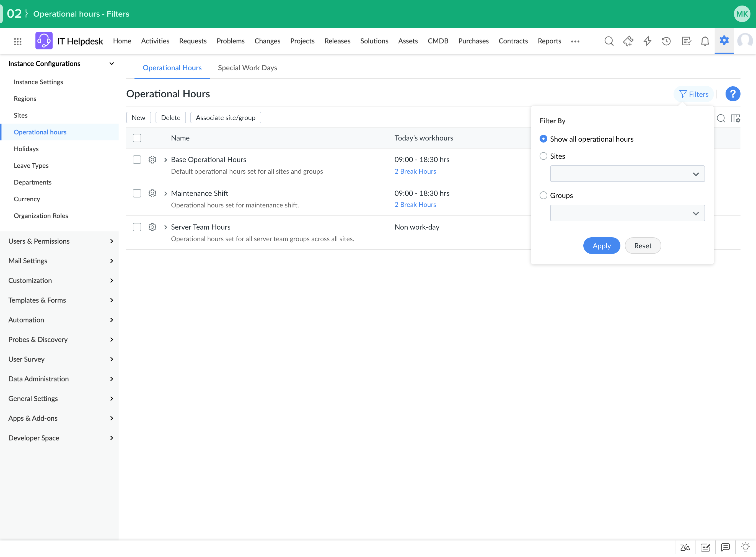Viewport: 756px width, 557px height.
Task: Click the admin settings gear icon
Action: 724,40
